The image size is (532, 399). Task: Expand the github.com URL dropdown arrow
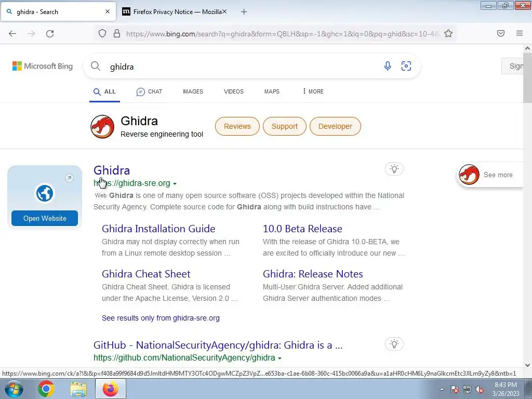click(x=280, y=358)
